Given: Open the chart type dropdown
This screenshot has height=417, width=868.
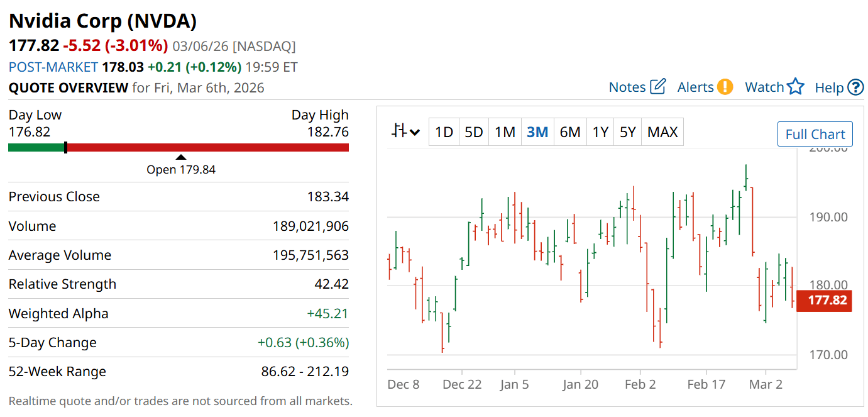Looking at the screenshot, I should tap(405, 132).
